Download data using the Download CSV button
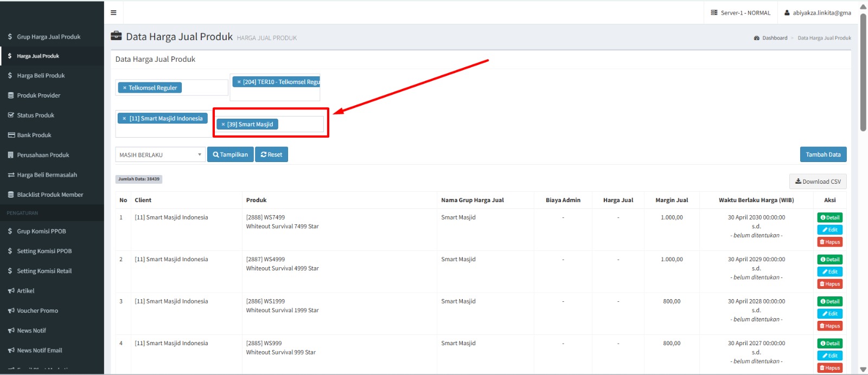Viewport: 868px width, 375px height. [818, 182]
